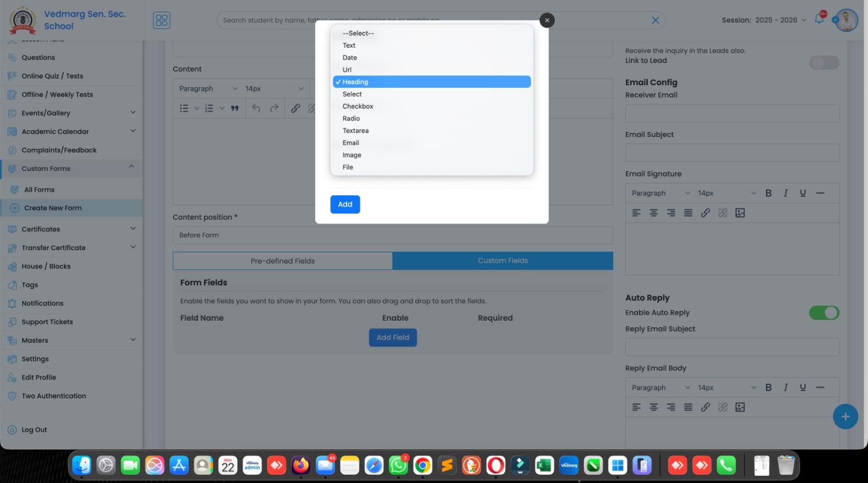Choose Image in the field type list
The width and height of the screenshot is (868, 483).
(431, 155)
